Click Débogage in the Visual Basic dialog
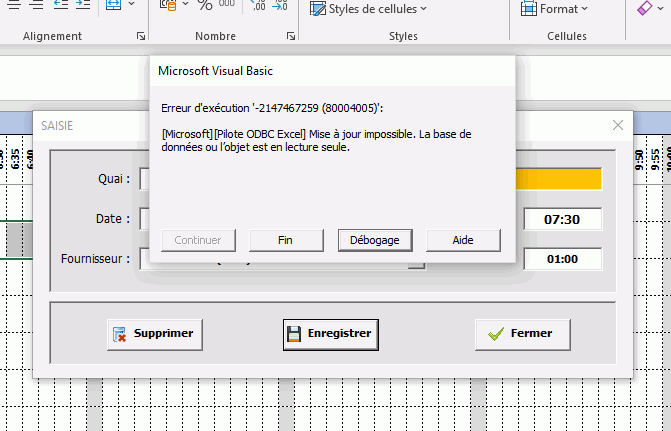This screenshot has width=671, height=431. pyautogui.click(x=375, y=240)
